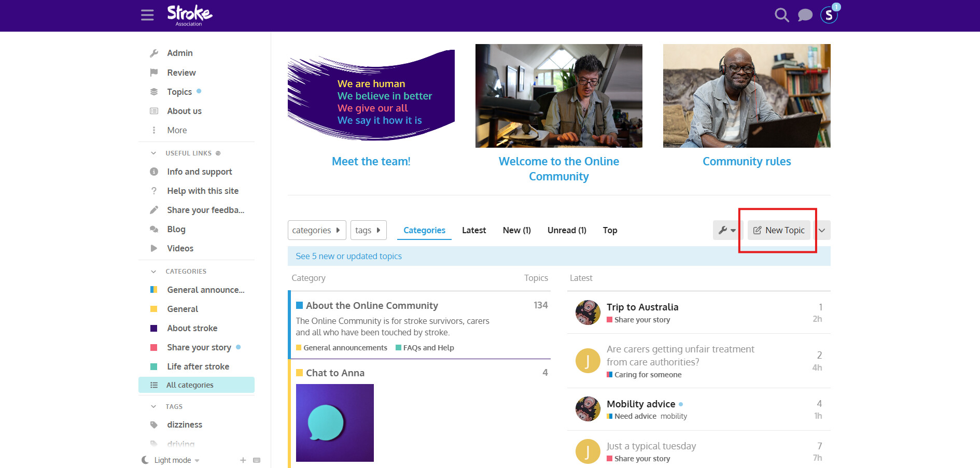
Task: Open the chat speech bubble icon
Action: click(x=805, y=15)
